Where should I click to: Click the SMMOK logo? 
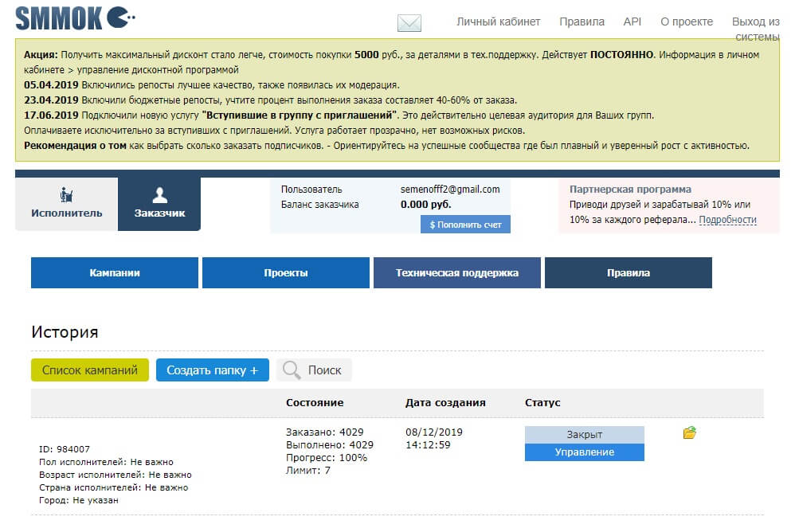pos(75,19)
